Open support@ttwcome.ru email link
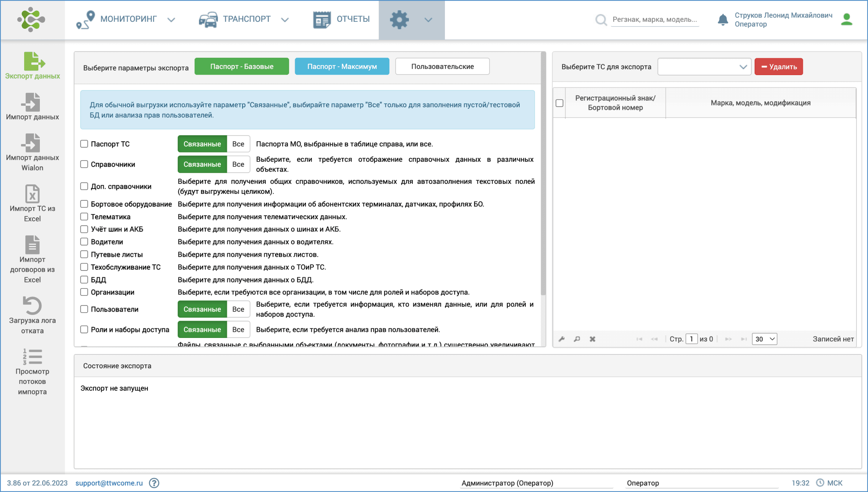Viewport: 868px width, 492px height. [x=109, y=483]
